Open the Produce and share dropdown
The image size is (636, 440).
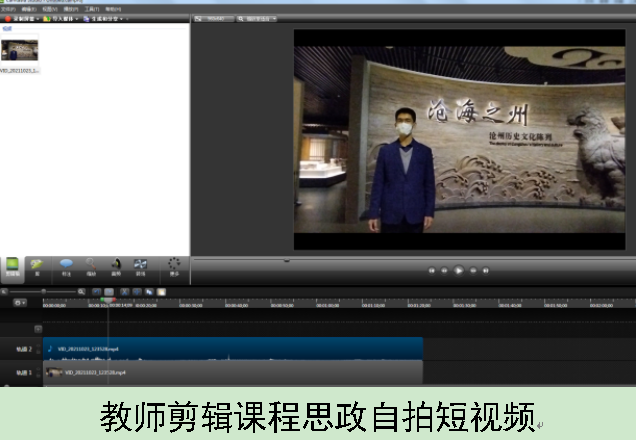point(107,18)
